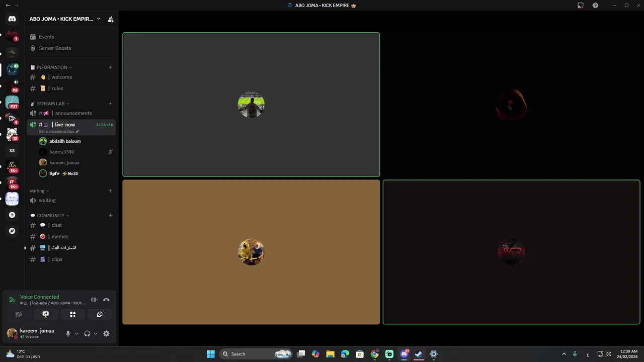The height and width of the screenshot is (362, 644).
Task: Open the soundboard icon
Action: click(100, 314)
